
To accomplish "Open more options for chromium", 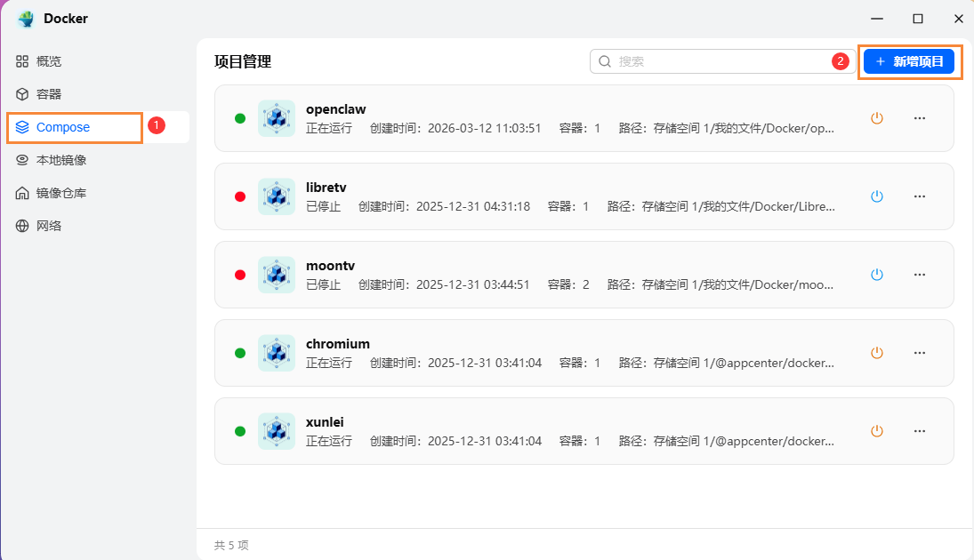I will 920,353.
